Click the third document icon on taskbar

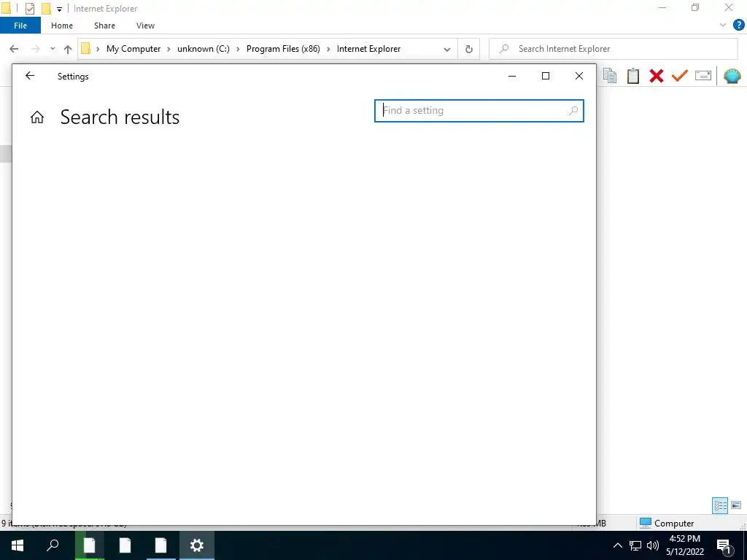[x=161, y=545]
